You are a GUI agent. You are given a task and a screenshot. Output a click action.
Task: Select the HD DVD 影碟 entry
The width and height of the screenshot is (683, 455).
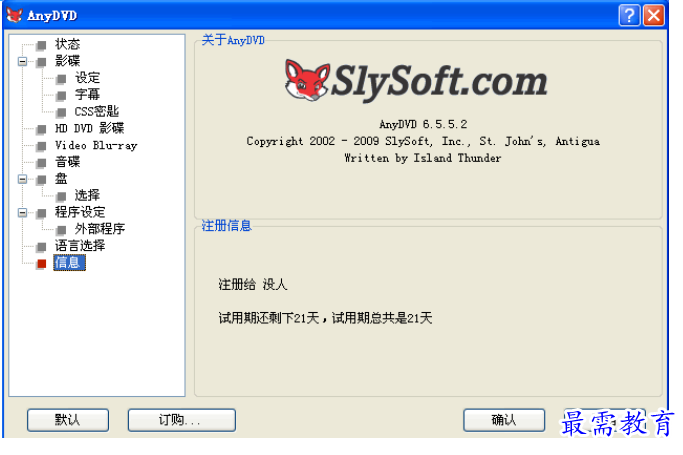89,128
